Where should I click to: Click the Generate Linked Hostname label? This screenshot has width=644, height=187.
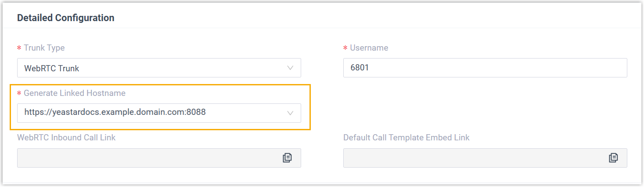point(75,93)
